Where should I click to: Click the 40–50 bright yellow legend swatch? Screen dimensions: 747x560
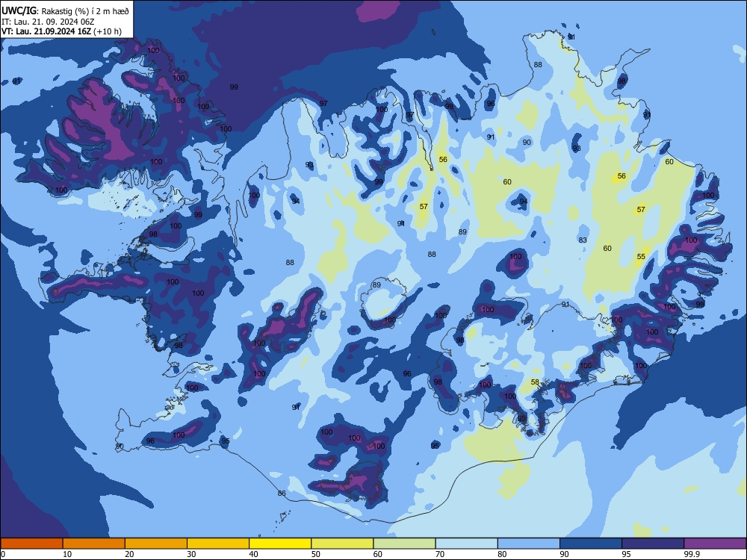pos(280,544)
